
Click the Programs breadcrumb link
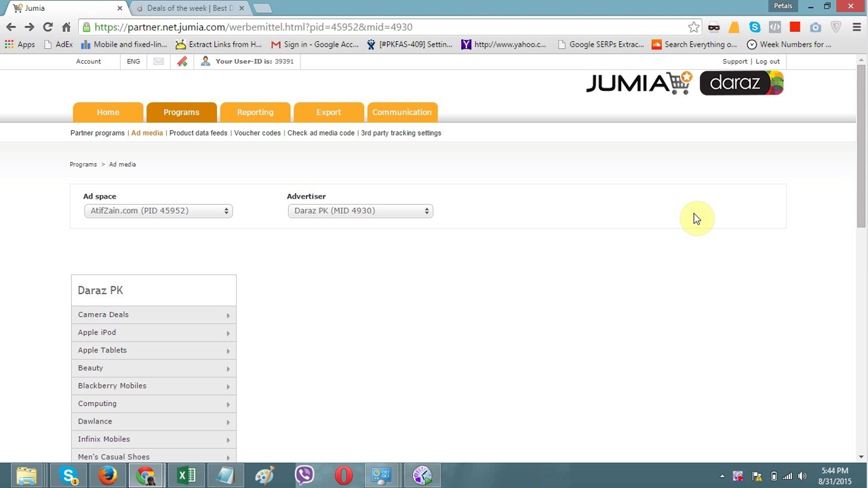click(x=83, y=165)
